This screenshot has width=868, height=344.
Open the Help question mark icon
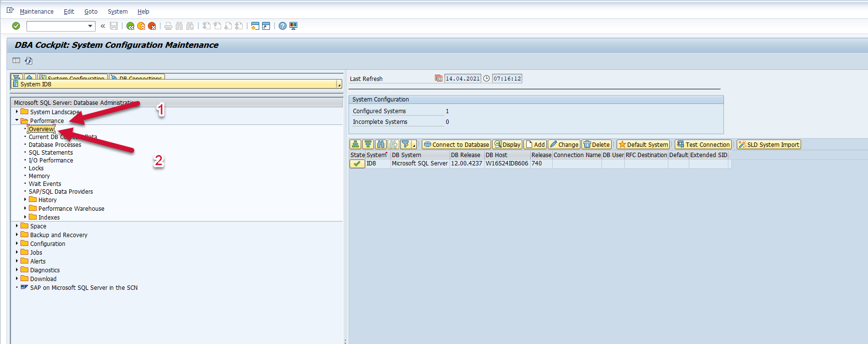(283, 26)
